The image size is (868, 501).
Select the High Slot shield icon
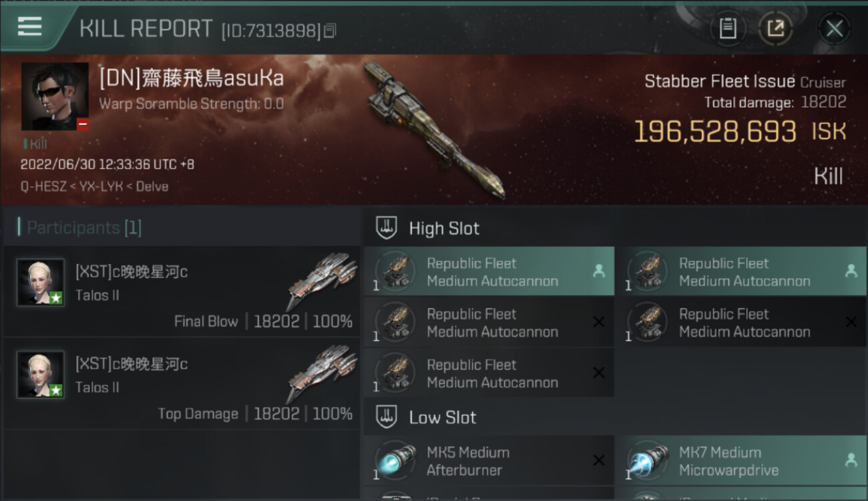[x=387, y=228]
